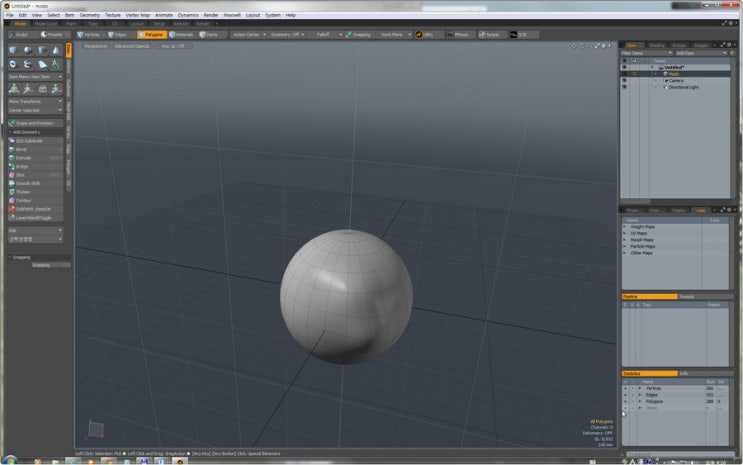Collapse the Add Geometry section
Viewport: 743px width, 465px height.
coord(10,132)
